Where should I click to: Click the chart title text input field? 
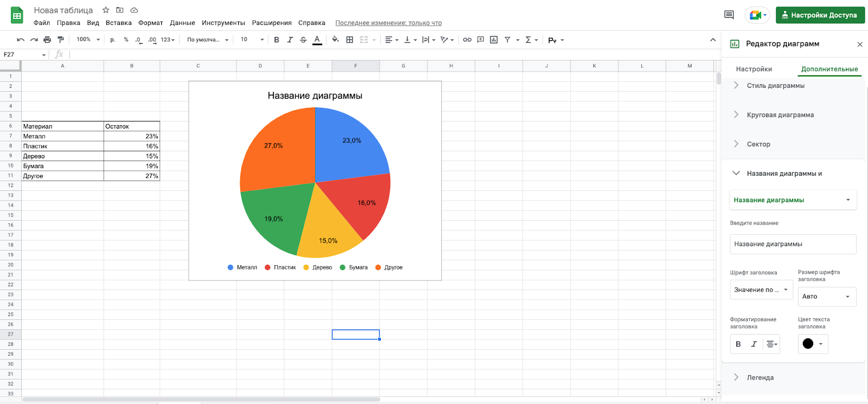[793, 244]
